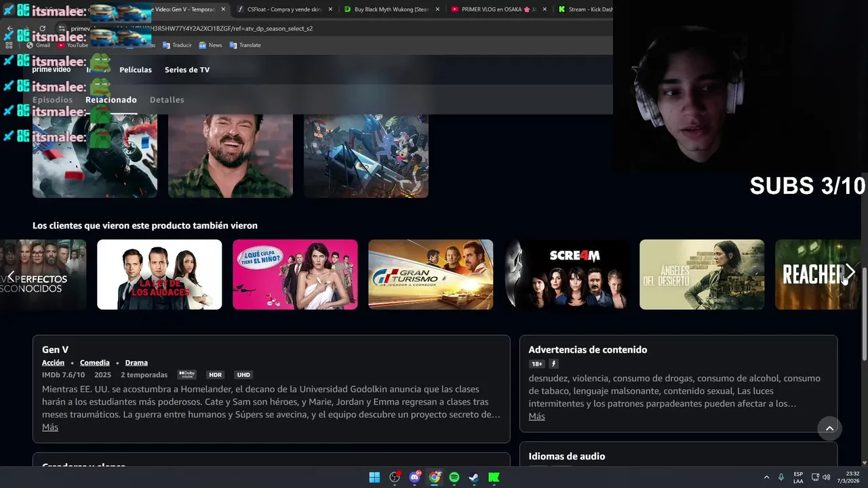This screenshot has height=488, width=868.
Task: Reload the page with the refresh button
Action: [42, 28]
